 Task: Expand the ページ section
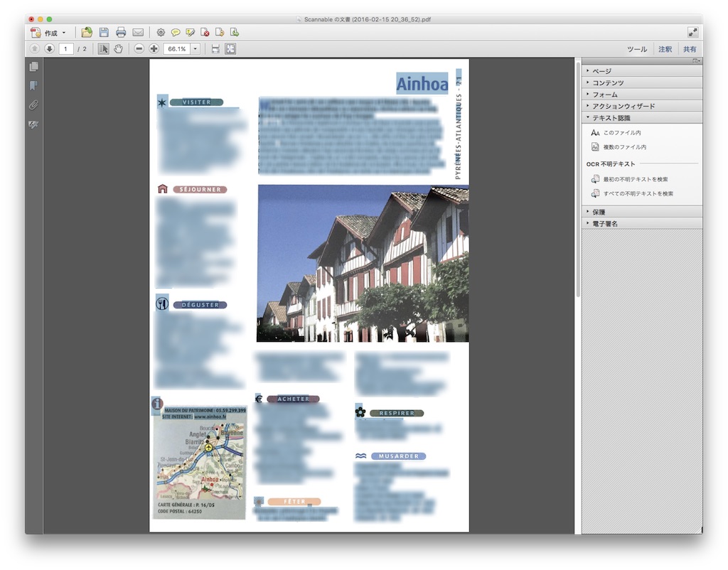click(x=601, y=71)
